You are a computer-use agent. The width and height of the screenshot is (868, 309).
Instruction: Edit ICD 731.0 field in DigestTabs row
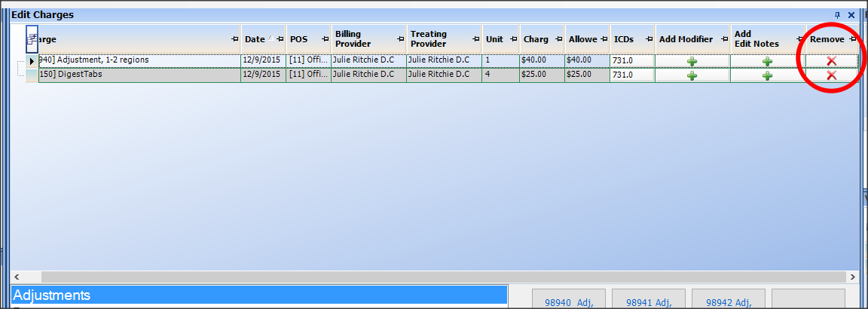(x=633, y=75)
